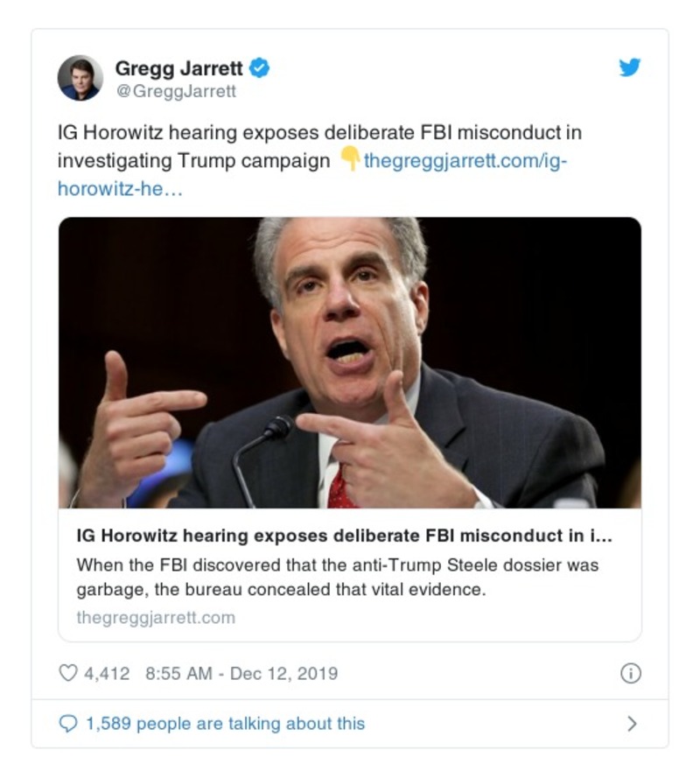Click "1,589 people are talking about this"
The image size is (700, 778).
click(x=224, y=724)
